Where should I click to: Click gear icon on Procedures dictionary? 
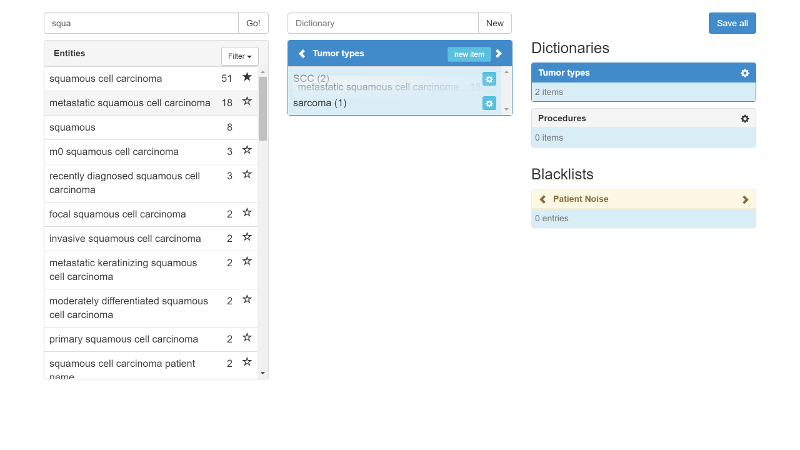click(x=744, y=118)
